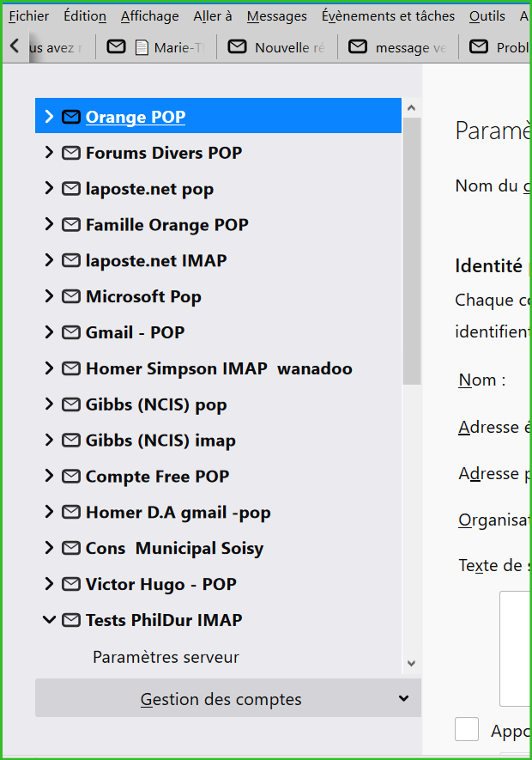
Task: Click the Cons Municipal Soisy envelope icon
Action: click(x=70, y=548)
